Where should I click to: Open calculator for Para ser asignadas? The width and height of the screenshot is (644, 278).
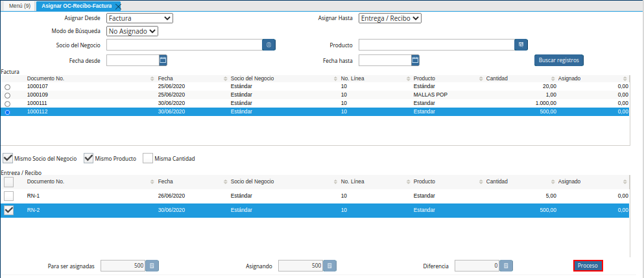pos(151,266)
